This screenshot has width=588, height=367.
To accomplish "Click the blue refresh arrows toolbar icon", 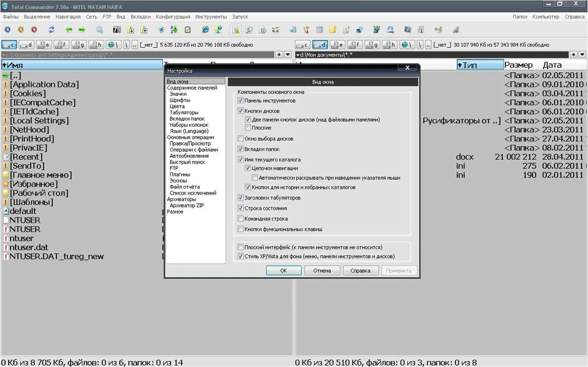I will tap(51, 30).
